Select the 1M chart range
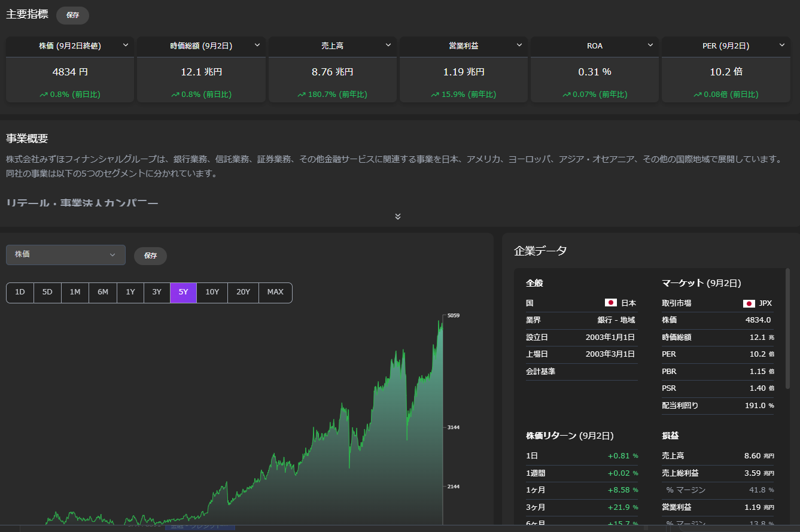 (x=75, y=293)
